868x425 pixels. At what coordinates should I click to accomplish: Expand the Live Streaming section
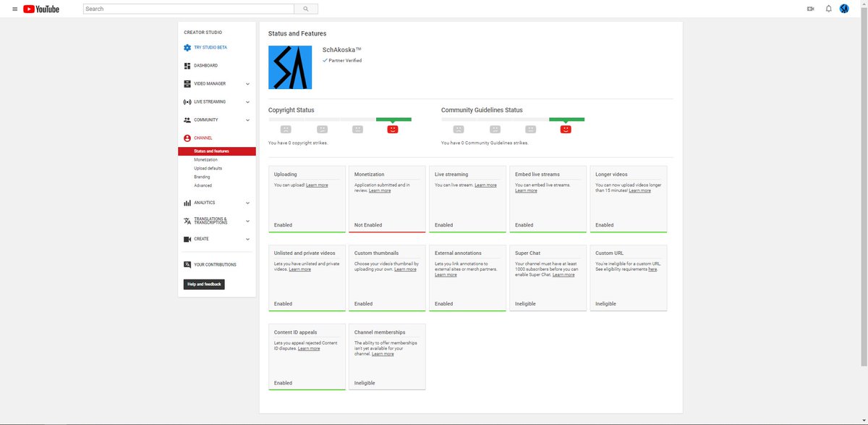pos(247,102)
